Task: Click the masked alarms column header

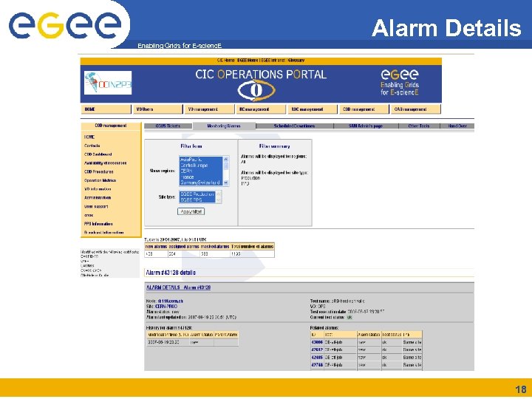Action: [215, 247]
